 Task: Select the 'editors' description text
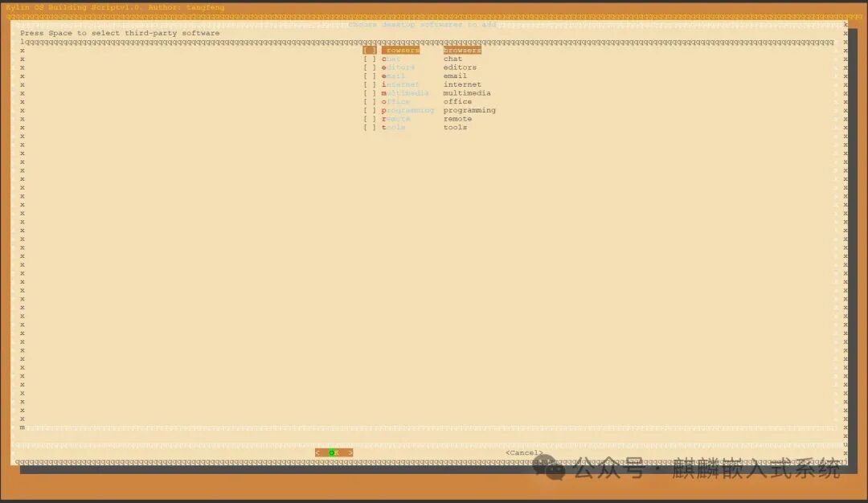tap(460, 67)
